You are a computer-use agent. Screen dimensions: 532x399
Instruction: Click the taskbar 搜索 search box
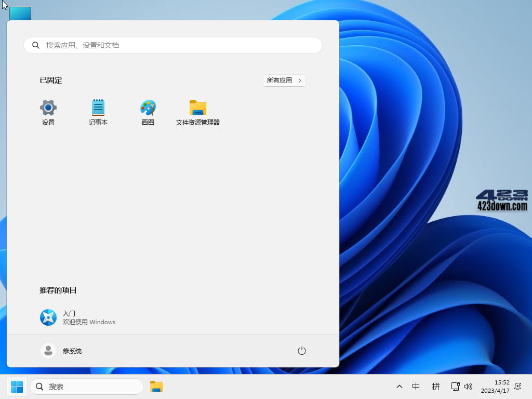pyautogui.click(x=86, y=387)
